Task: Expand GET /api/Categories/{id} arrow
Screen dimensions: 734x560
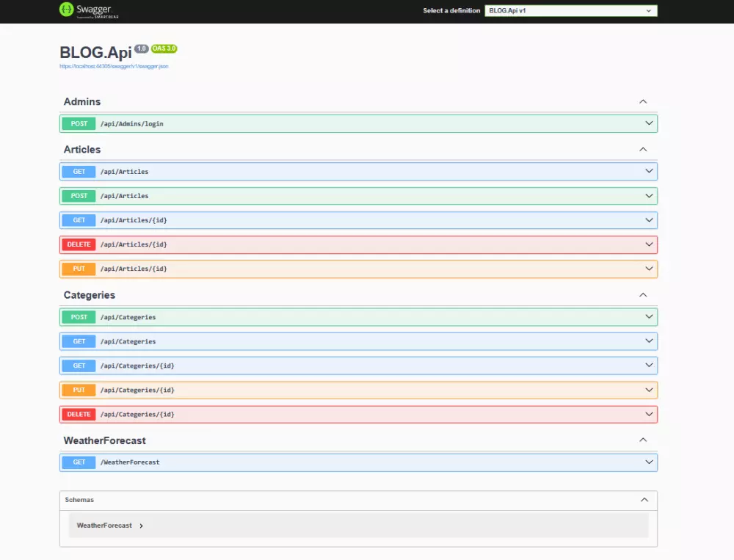Action: pos(649,366)
